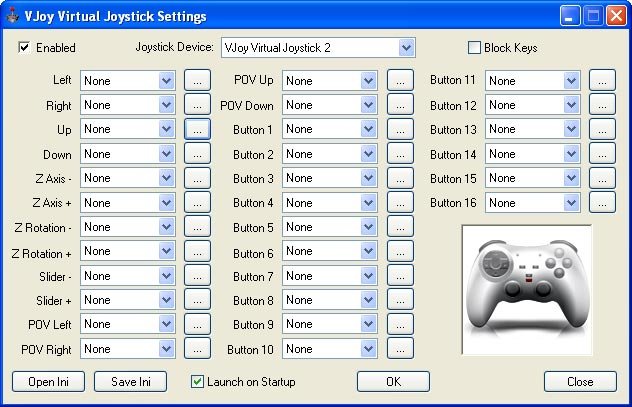Click Open Ini button
The width and height of the screenshot is (632, 407).
click(48, 382)
